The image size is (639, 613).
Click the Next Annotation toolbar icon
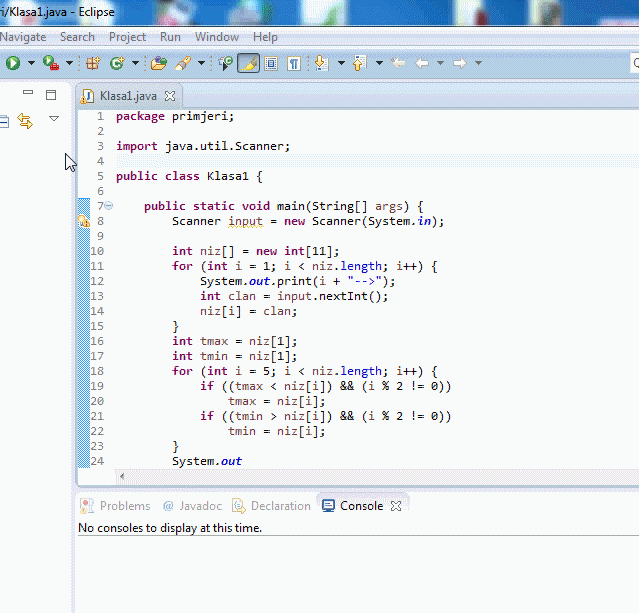[x=321, y=63]
